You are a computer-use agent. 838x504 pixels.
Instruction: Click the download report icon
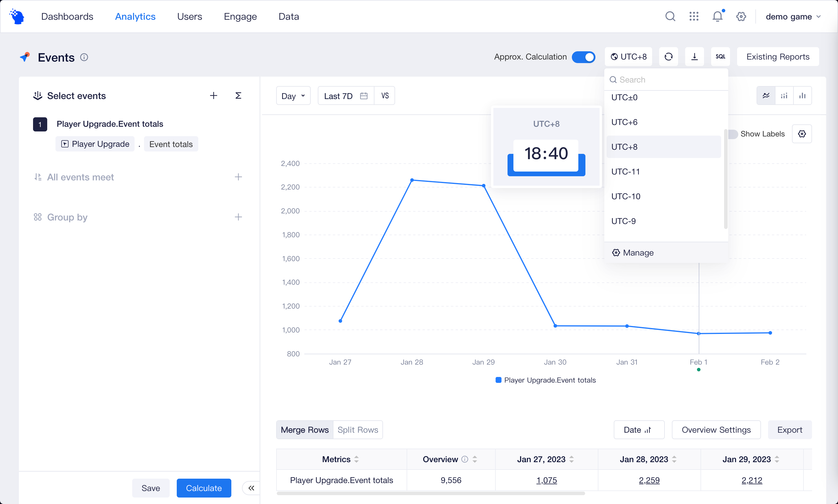pos(694,57)
